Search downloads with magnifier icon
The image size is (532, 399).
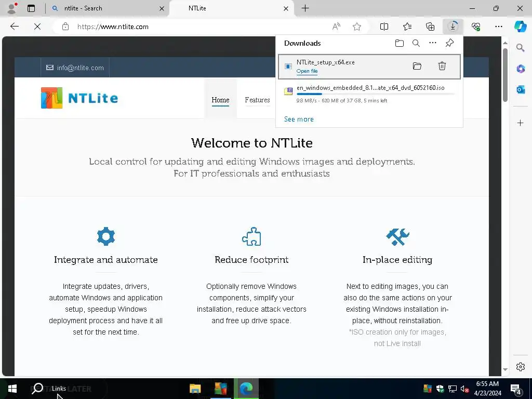pos(416,43)
